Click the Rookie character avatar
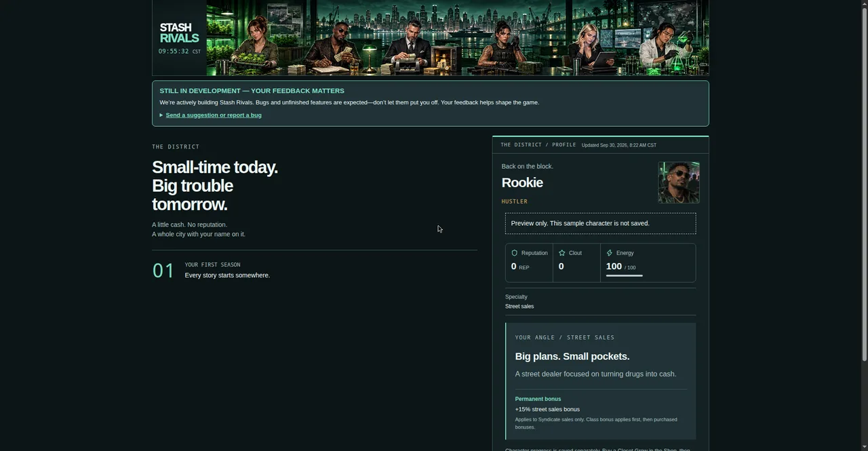Screen dimensions: 868x451 point(678,182)
